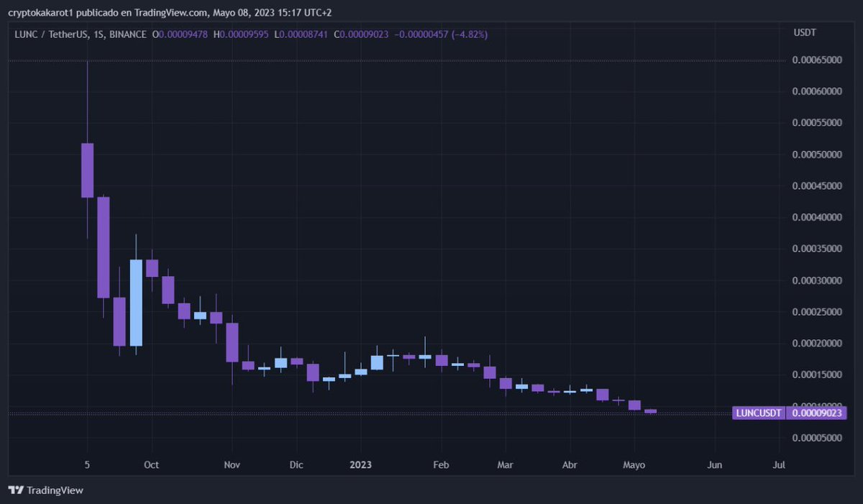Click the Abr label on time axis
The height and width of the screenshot is (504, 863).
click(570, 465)
